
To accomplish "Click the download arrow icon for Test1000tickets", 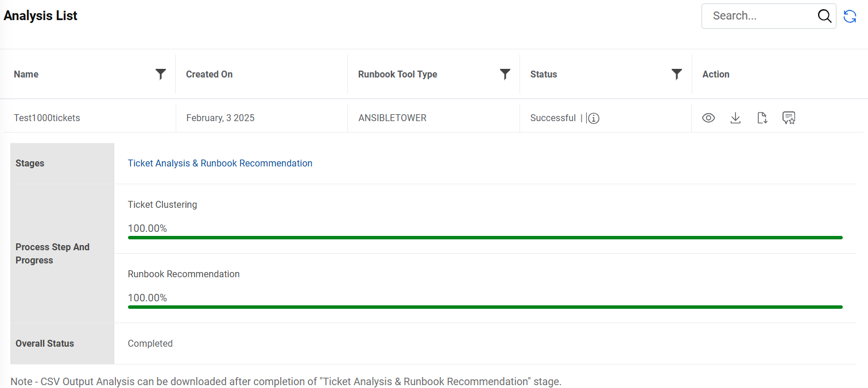I will coord(735,118).
